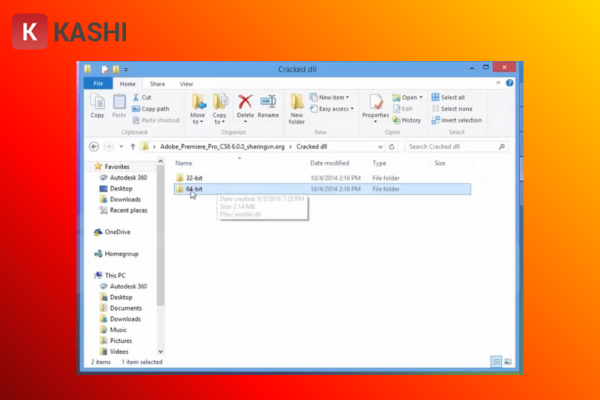Open Documents under This PC
The width and height of the screenshot is (600, 400).
pos(126,308)
